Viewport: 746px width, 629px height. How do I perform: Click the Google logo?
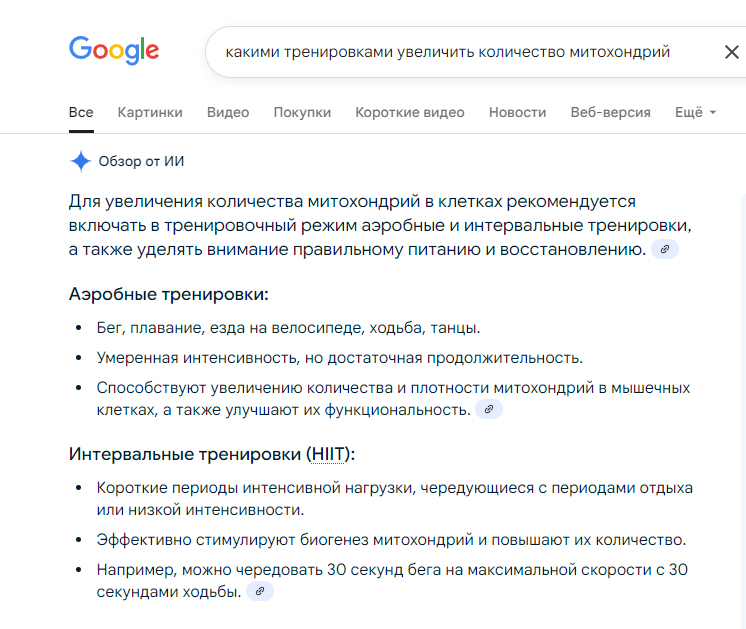[x=114, y=50]
